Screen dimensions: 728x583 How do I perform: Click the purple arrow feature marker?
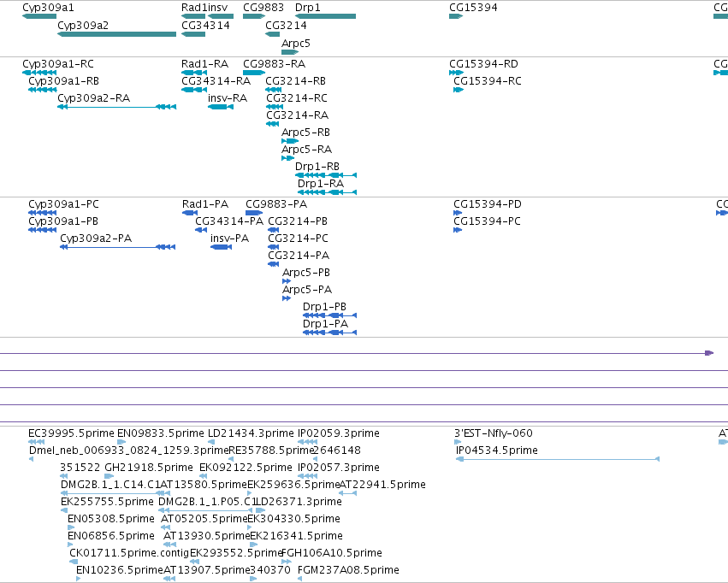coord(709,353)
